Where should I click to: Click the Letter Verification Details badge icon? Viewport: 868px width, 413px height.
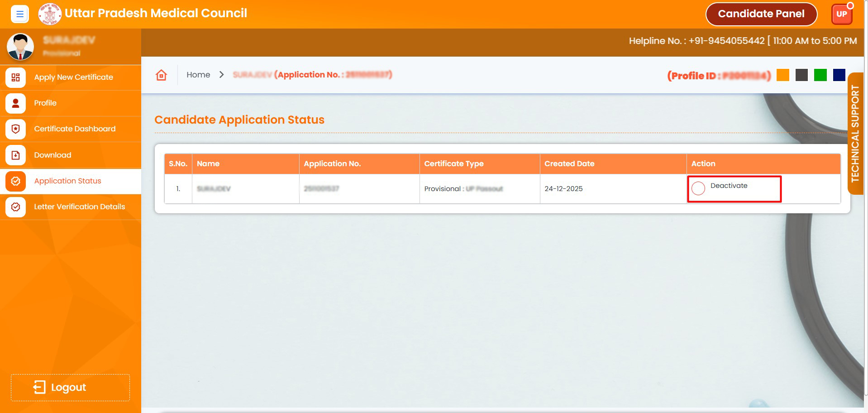(x=15, y=207)
